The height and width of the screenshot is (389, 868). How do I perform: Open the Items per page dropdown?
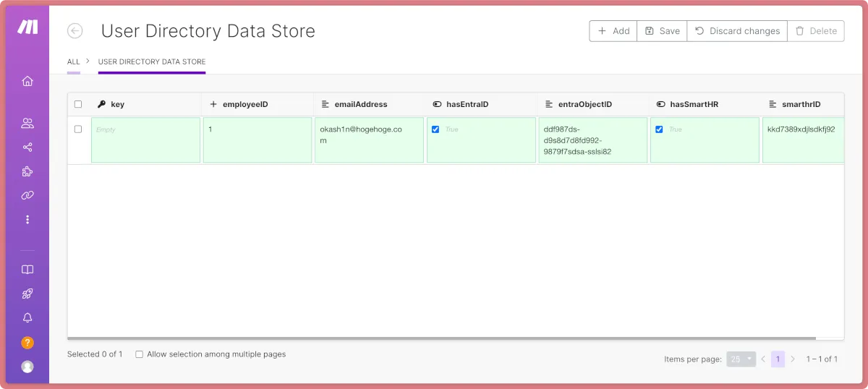[741, 359]
